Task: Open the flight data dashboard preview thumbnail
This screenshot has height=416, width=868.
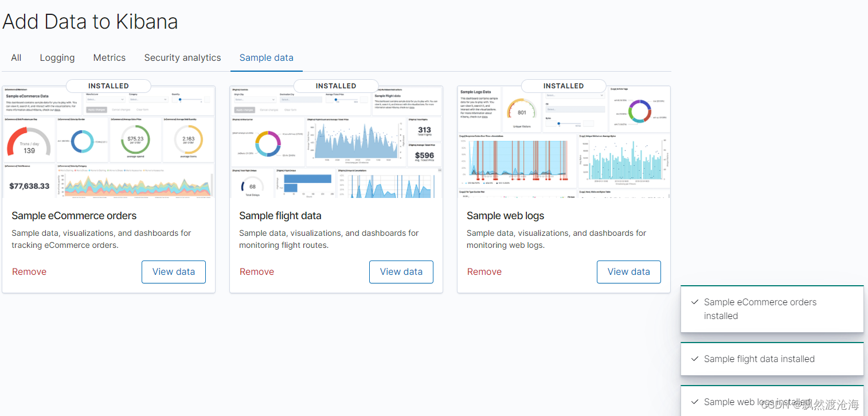Action: (336, 142)
